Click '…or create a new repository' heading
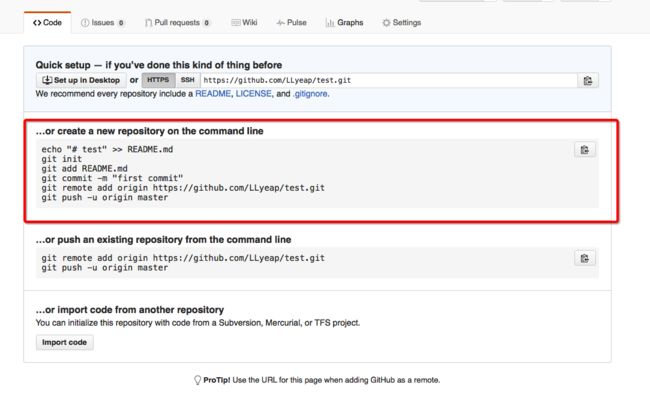 (x=150, y=131)
